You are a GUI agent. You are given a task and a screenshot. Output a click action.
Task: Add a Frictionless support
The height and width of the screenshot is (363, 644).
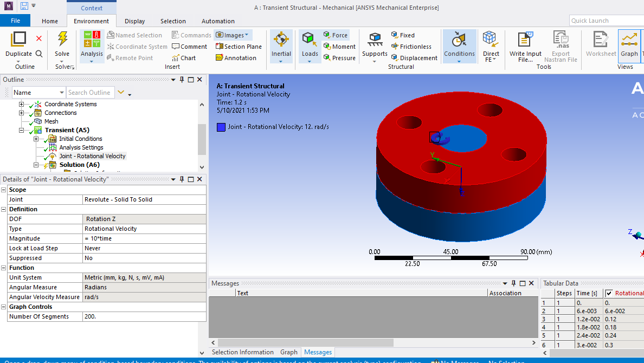pos(411,47)
